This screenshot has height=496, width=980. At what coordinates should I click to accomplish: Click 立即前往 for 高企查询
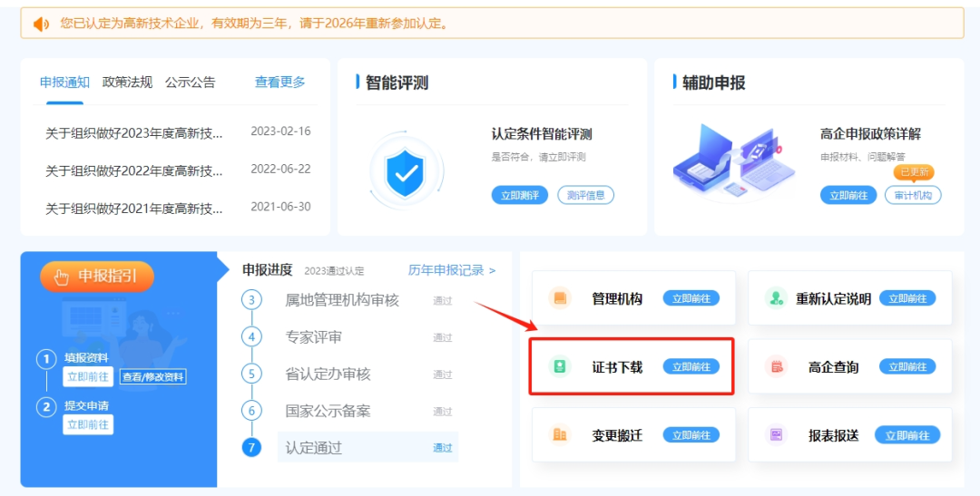click(907, 366)
